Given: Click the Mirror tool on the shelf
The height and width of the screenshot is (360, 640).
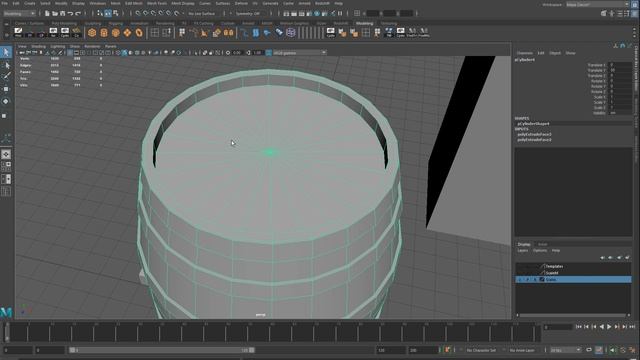Looking at the screenshot, I should pyautogui.click(x=229, y=33).
